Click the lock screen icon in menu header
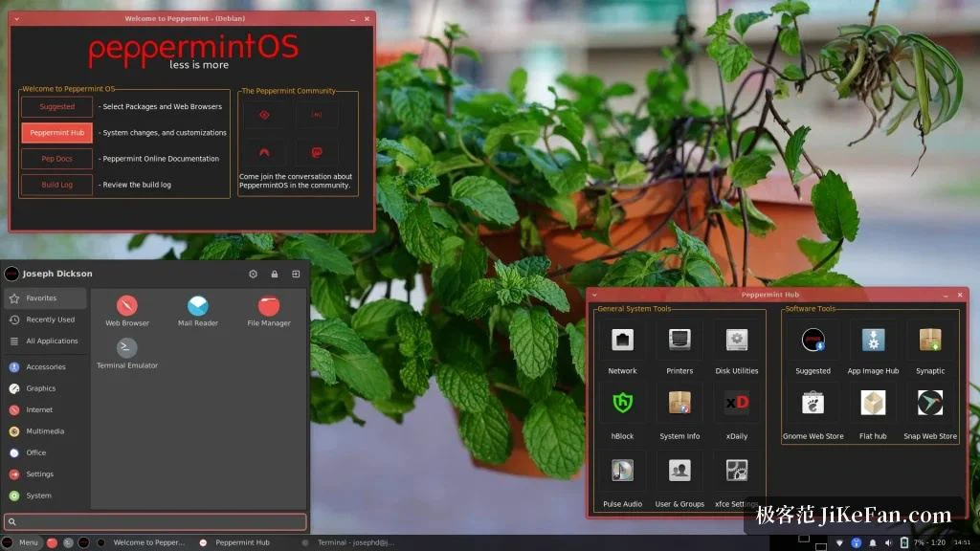This screenshot has height=551, width=980. click(x=275, y=274)
